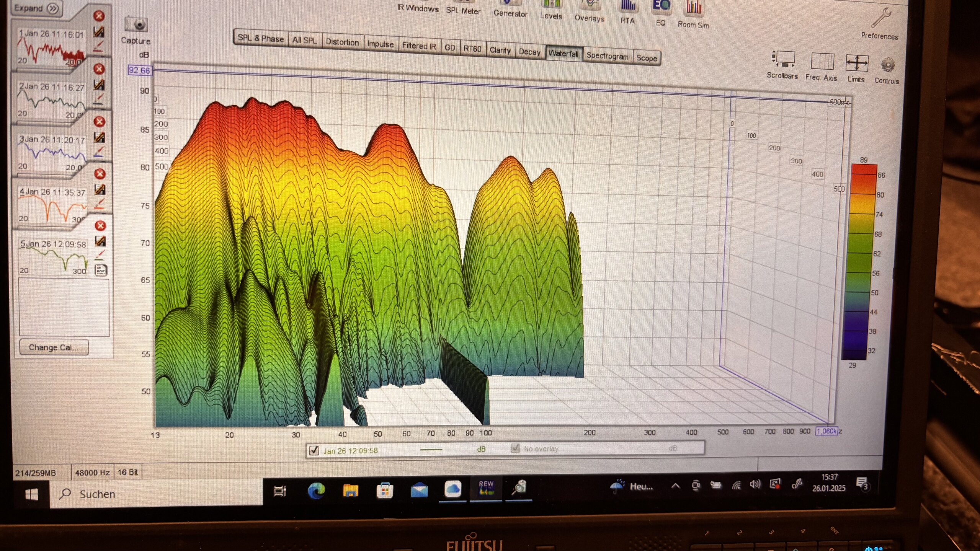Open Preferences wrench icon
The image size is (980, 551).
(880, 18)
